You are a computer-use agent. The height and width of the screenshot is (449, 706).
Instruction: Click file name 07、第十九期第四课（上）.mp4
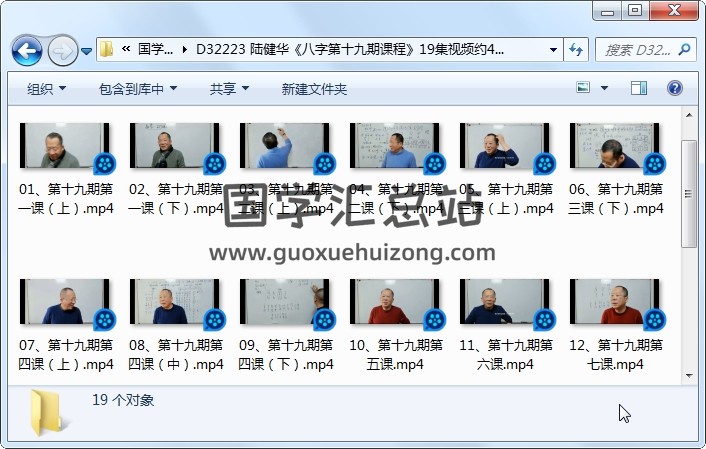tap(66, 354)
